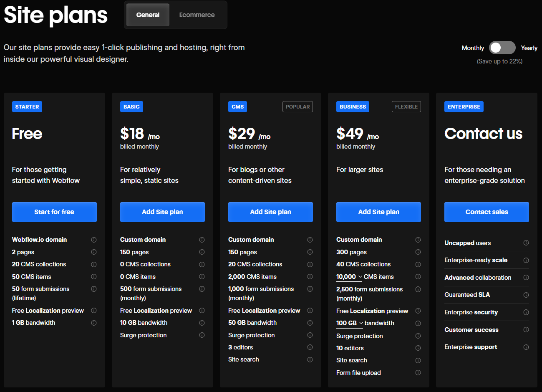Show info for 10 editors

pyautogui.click(x=418, y=348)
